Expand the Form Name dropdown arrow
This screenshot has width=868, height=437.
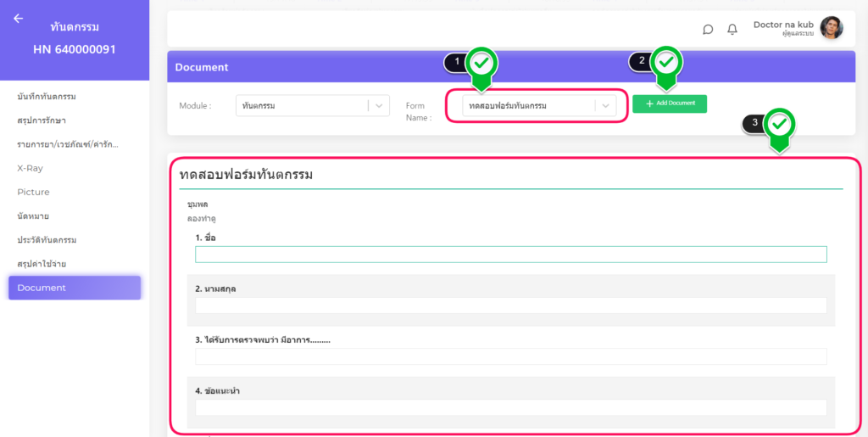coord(605,106)
